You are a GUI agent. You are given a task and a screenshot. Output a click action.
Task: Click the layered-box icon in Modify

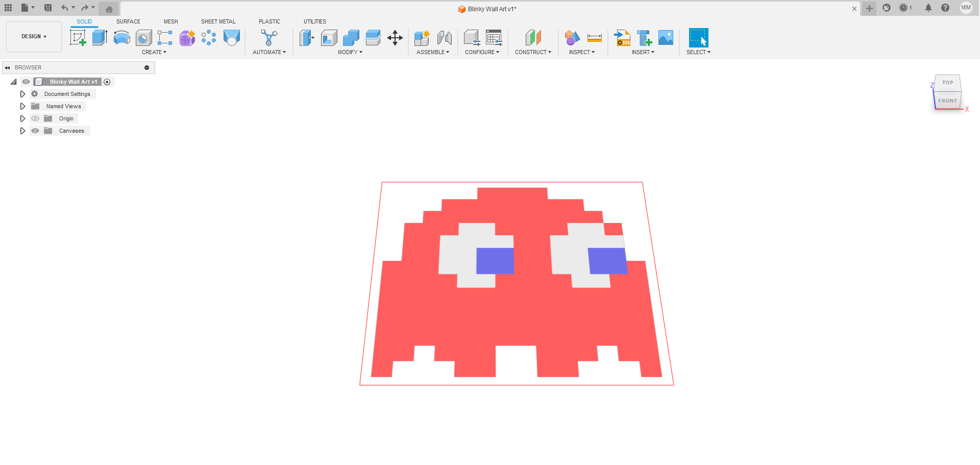pyautogui.click(x=373, y=38)
